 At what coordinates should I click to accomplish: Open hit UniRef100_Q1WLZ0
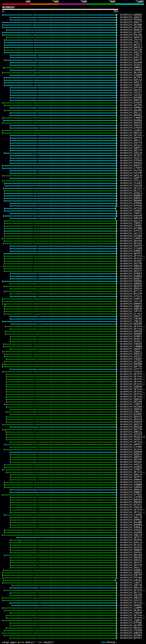(131, 17)
